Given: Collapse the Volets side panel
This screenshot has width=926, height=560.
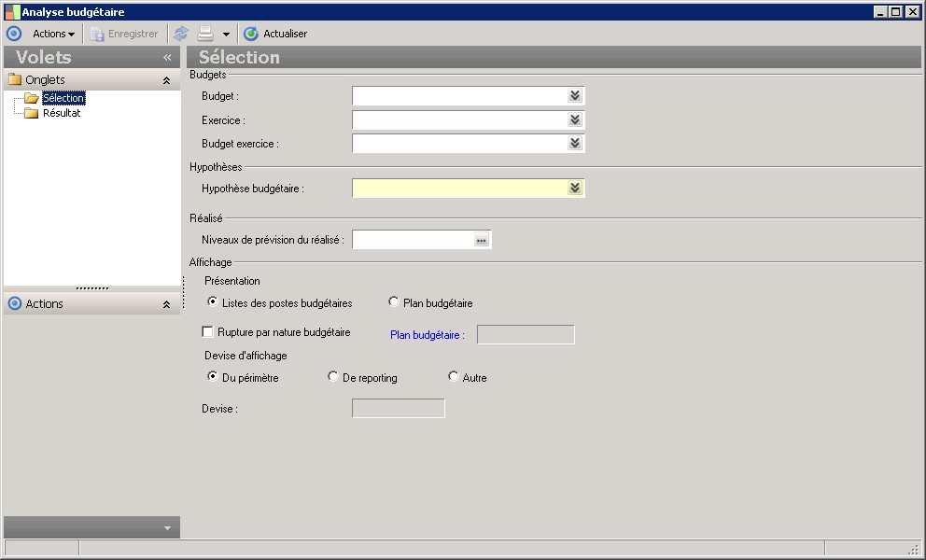Looking at the screenshot, I should click(x=167, y=57).
